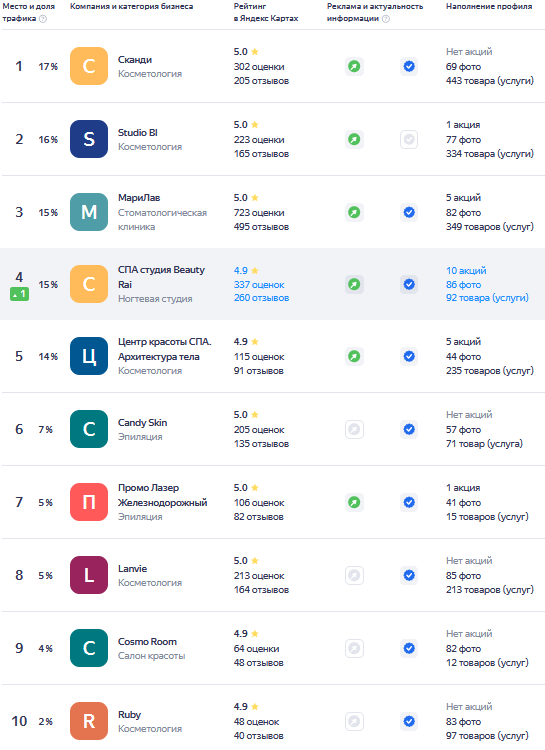Click green advertising icon in Studio BI row
Image resolution: width=545 pixels, height=750 pixels.
[354, 139]
